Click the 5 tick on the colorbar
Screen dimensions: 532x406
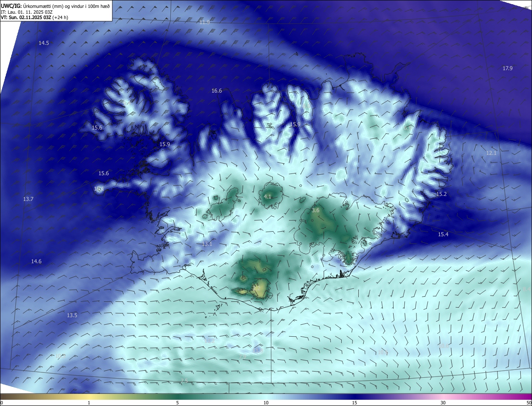tap(177, 403)
